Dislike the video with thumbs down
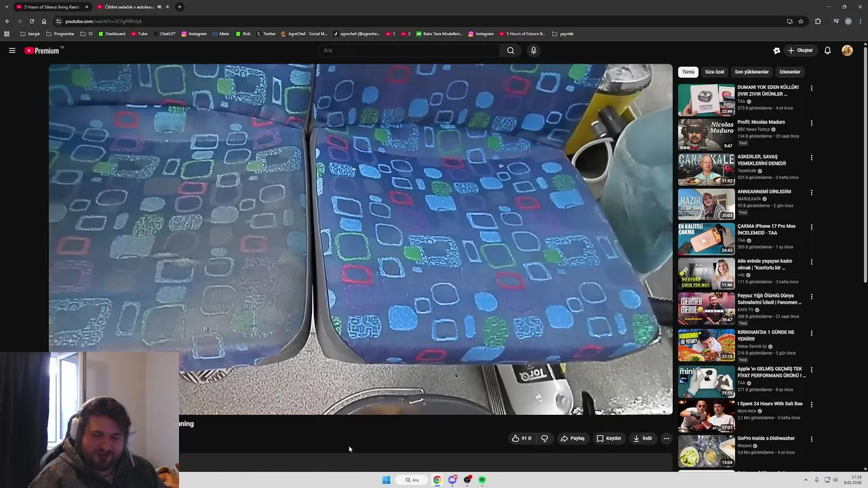 point(545,439)
